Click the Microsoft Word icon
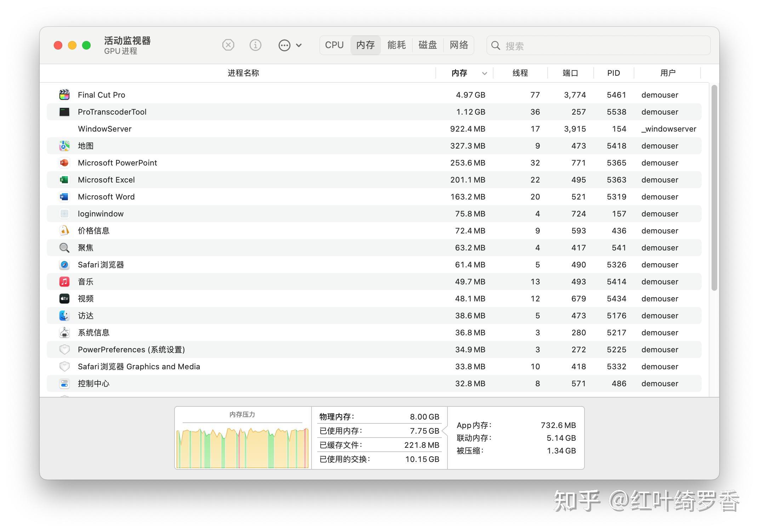Viewport: 759px width, 532px height. click(x=64, y=196)
